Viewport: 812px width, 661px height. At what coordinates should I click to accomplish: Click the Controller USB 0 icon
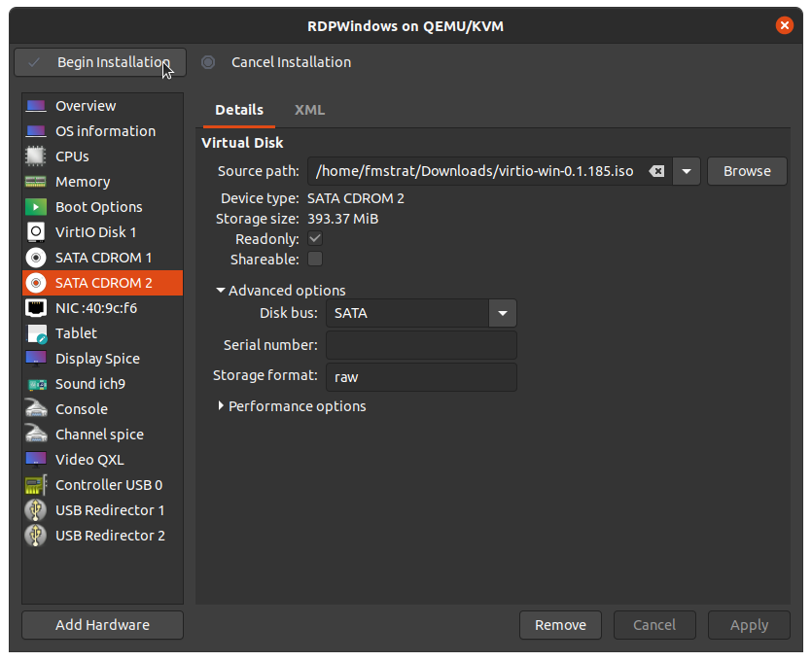pyautogui.click(x=36, y=485)
